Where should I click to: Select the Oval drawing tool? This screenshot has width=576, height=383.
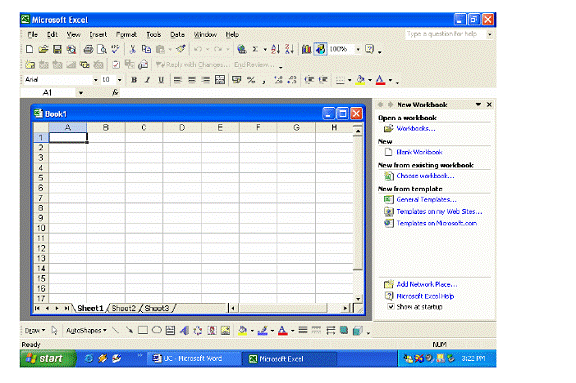pos(157,330)
